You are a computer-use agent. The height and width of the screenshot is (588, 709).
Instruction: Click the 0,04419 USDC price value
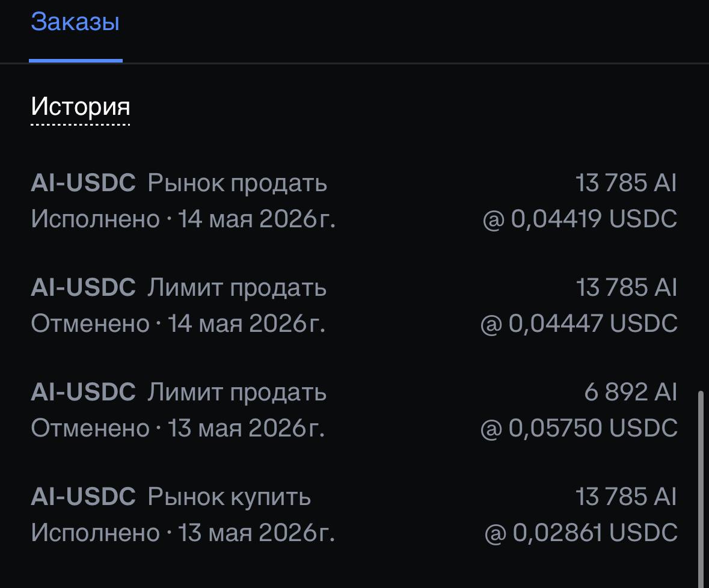(580, 219)
